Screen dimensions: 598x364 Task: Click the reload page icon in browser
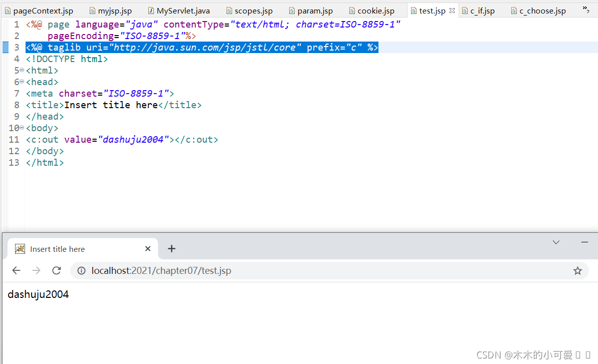click(56, 270)
